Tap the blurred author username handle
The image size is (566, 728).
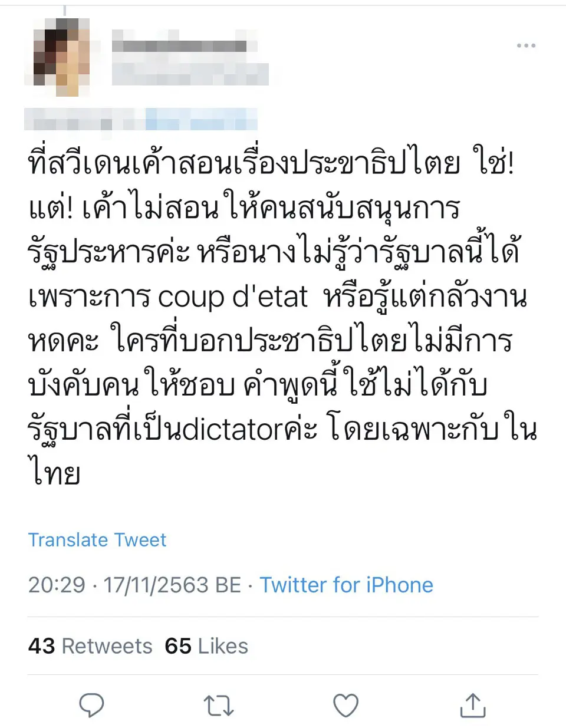(190, 74)
